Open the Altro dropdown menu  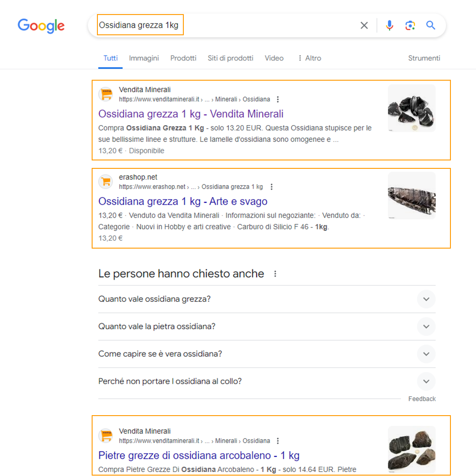coord(309,58)
